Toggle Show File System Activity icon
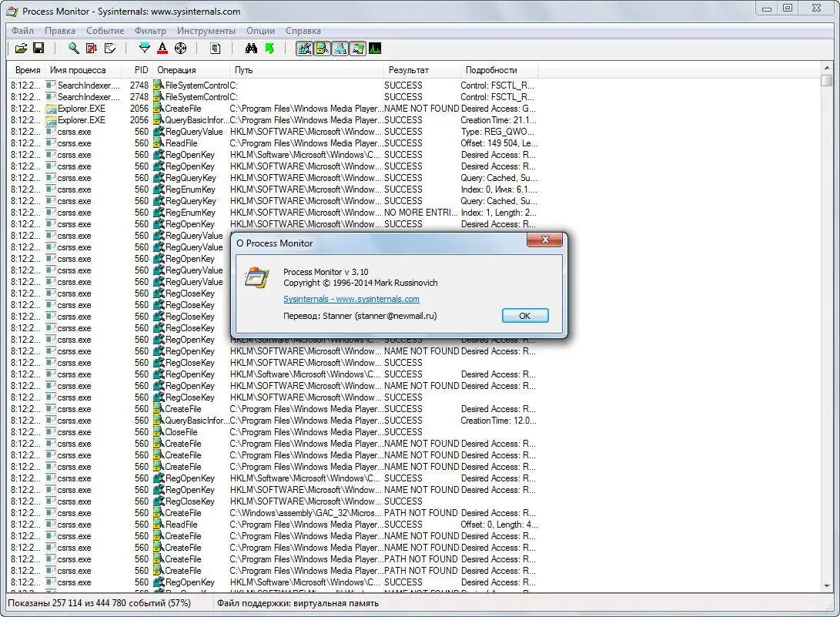Image resolution: width=840 pixels, height=617 pixels. (x=322, y=49)
